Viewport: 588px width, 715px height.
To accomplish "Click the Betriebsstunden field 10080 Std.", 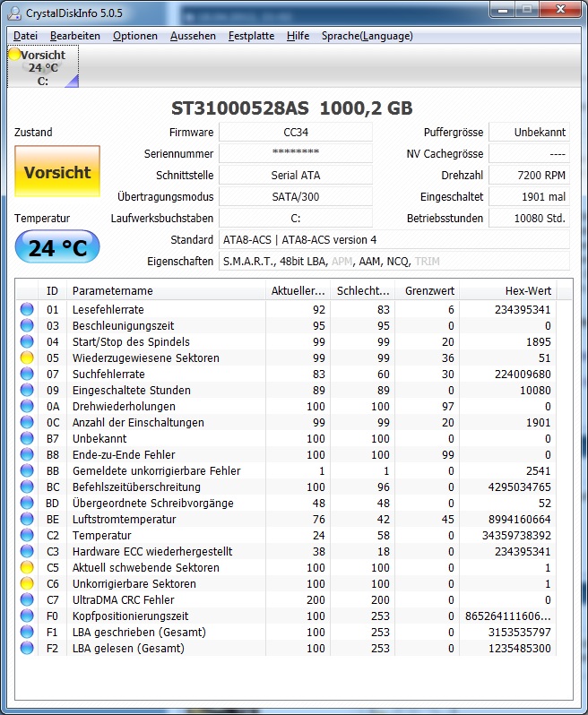I will pyautogui.click(x=529, y=218).
